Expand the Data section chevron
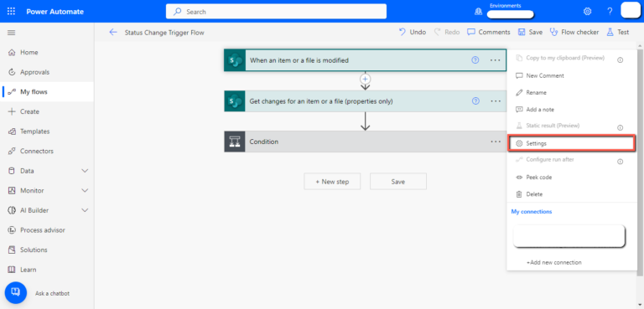The width and height of the screenshot is (644, 309). pyautogui.click(x=85, y=171)
